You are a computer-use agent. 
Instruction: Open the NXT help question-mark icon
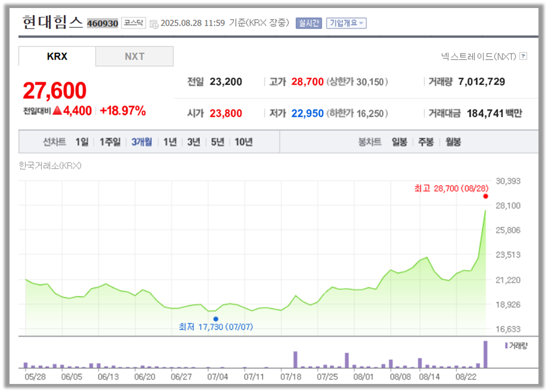(x=523, y=56)
